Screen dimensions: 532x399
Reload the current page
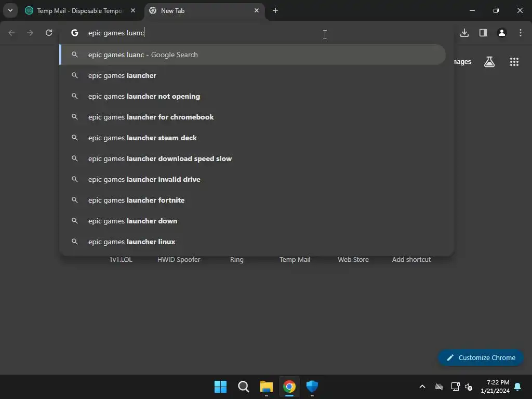(49, 33)
